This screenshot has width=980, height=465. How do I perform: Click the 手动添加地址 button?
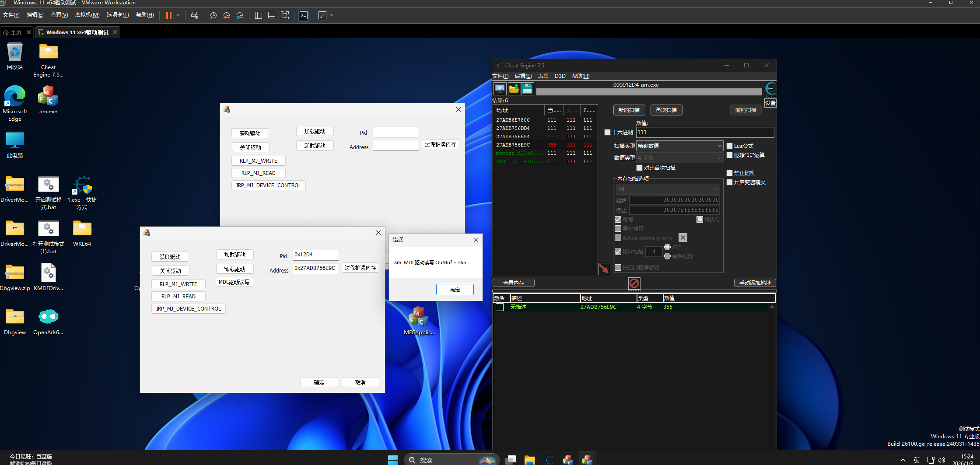click(755, 283)
